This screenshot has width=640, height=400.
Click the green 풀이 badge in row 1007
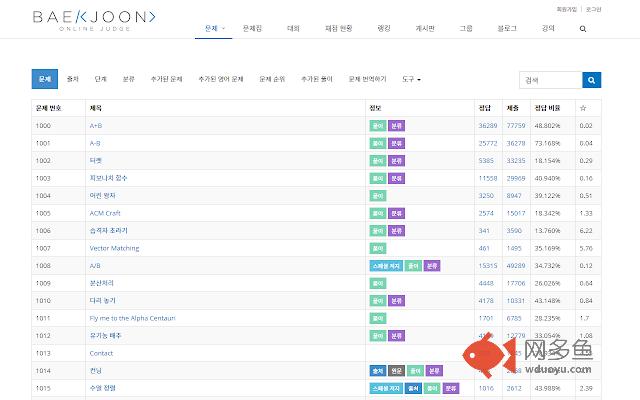click(x=378, y=248)
